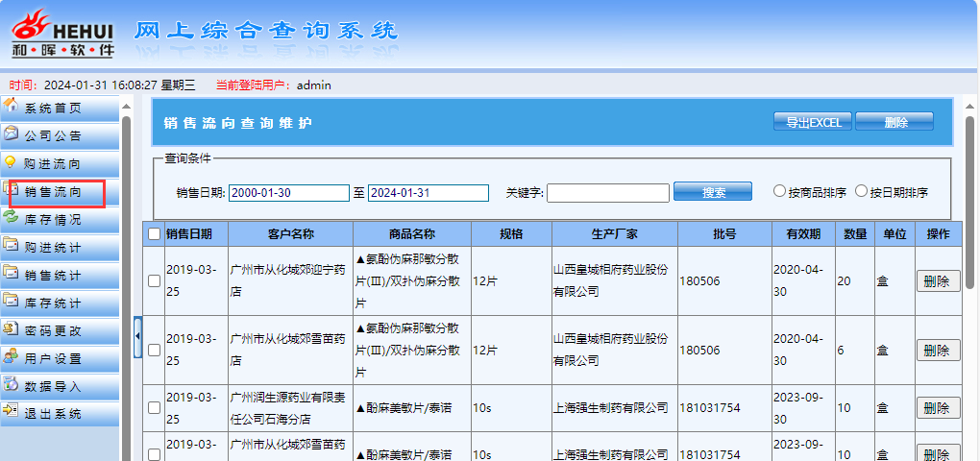Collapse the sidebar using the splitter arrow
980x461 pixels.
coord(136,336)
